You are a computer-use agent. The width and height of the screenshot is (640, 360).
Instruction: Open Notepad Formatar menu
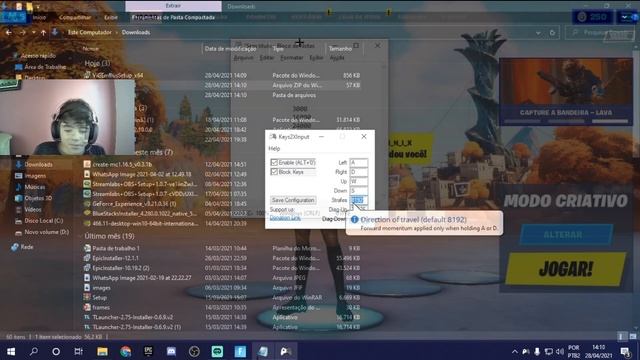[292, 58]
